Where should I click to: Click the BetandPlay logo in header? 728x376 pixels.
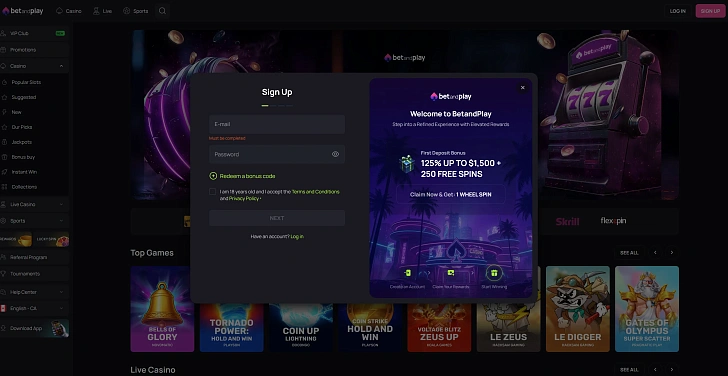(23, 11)
